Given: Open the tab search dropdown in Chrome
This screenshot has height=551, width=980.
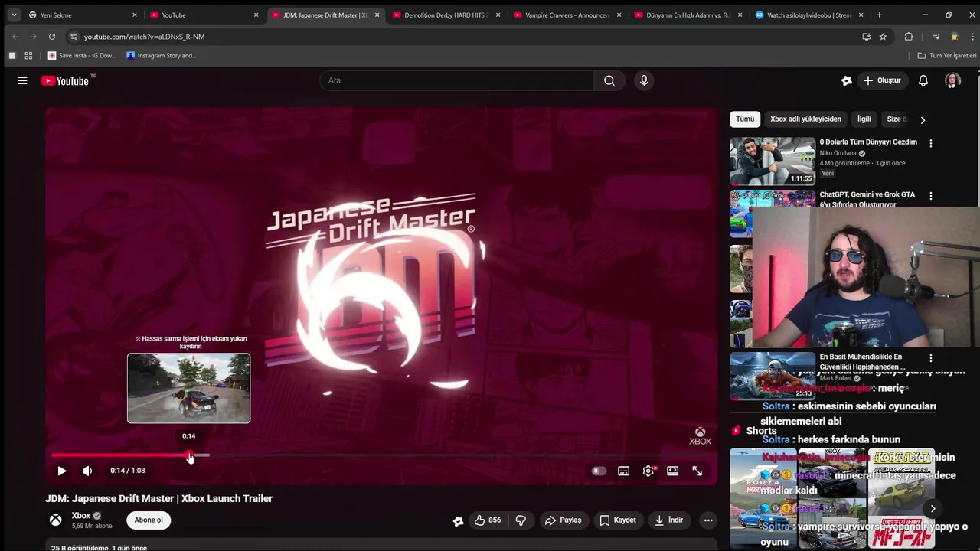Looking at the screenshot, I should (14, 15).
